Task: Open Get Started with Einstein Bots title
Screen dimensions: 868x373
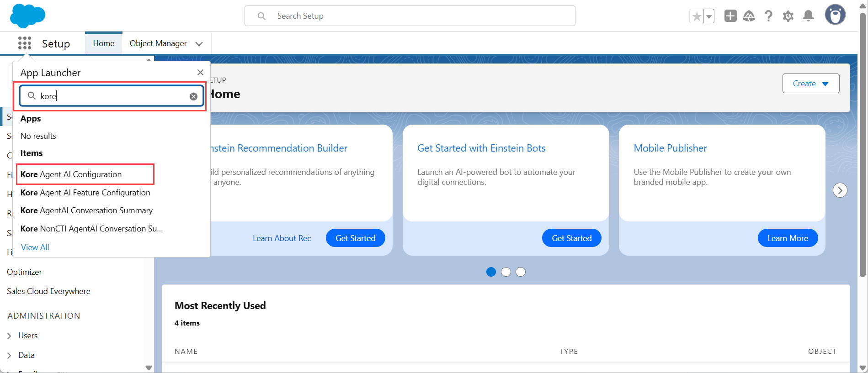Action: tap(481, 148)
